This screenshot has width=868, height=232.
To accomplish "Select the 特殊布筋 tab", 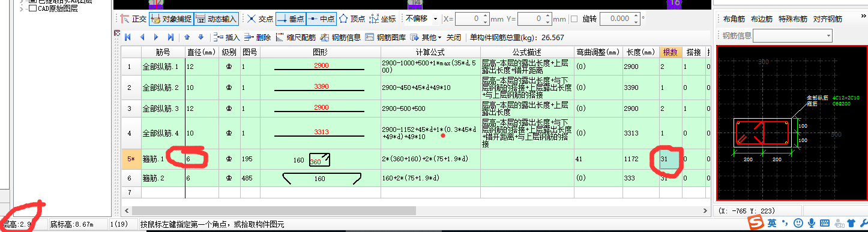I will pos(792,19).
